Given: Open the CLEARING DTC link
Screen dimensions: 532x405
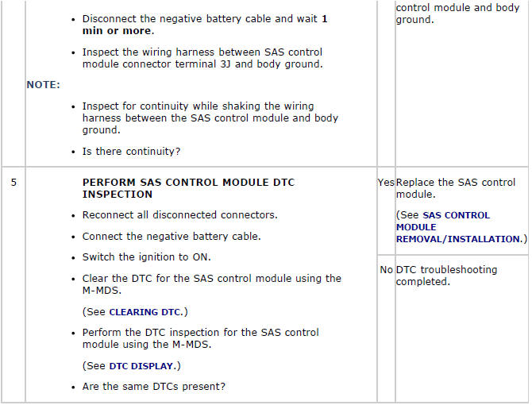Looking at the screenshot, I should [145, 312].
